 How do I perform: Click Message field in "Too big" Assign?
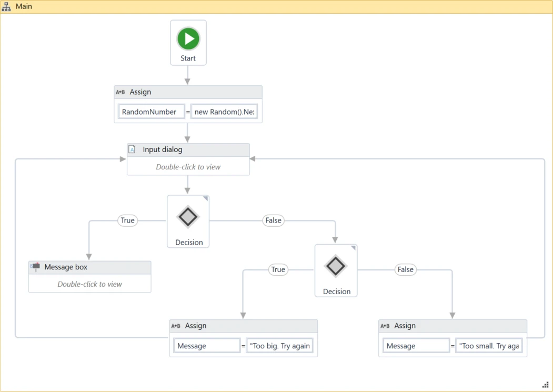[x=207, y=346]
